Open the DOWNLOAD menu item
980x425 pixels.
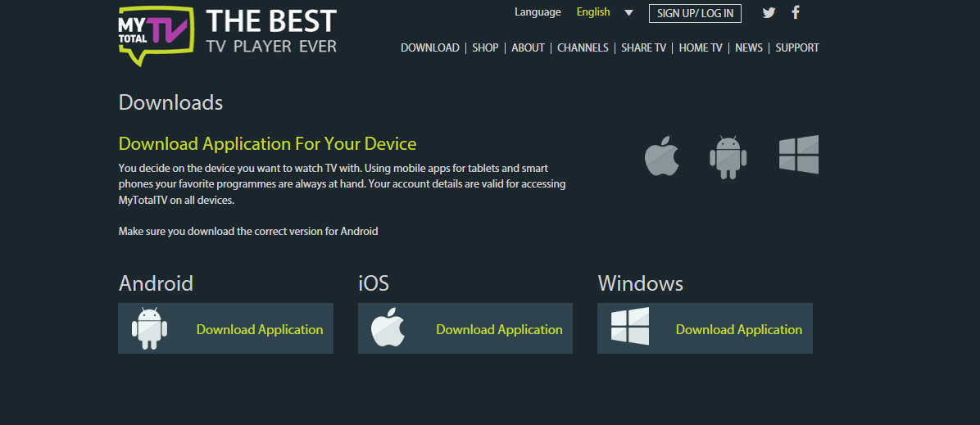pyautogui.click(x=430, y=48)
